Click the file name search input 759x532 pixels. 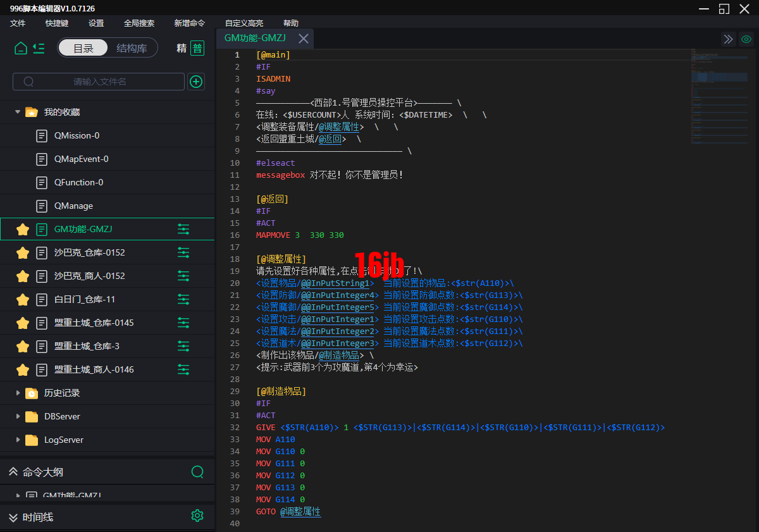99,82
